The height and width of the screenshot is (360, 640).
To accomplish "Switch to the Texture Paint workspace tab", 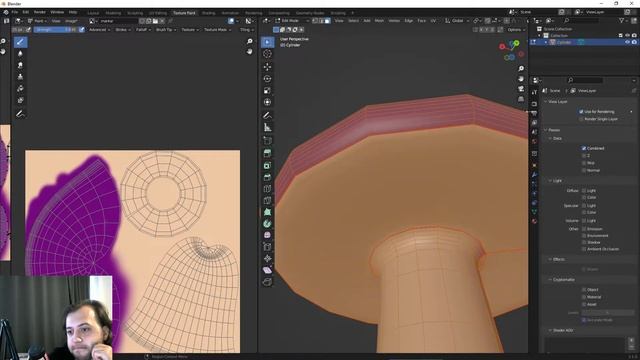I will 184,13.
